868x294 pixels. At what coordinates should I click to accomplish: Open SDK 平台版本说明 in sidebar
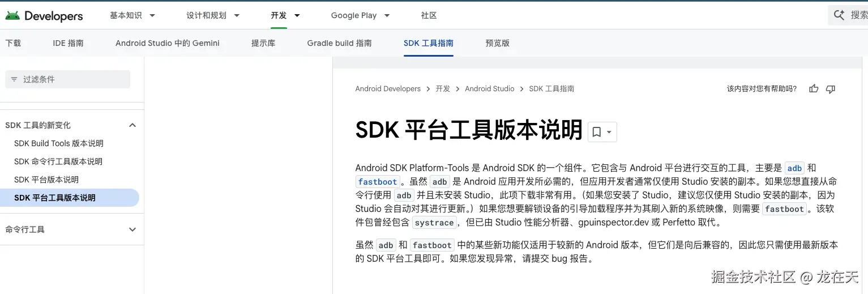pos(46,180)
